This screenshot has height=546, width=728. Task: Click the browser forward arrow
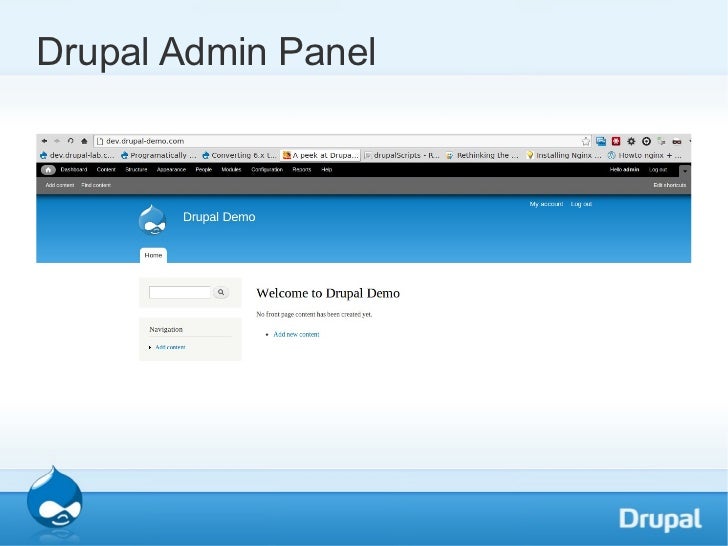tap(57, 141)
